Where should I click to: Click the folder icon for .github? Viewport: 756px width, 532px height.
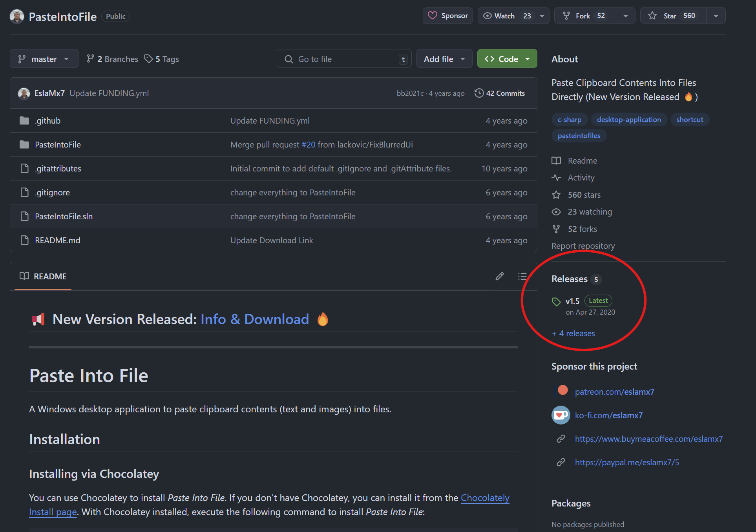24,120
